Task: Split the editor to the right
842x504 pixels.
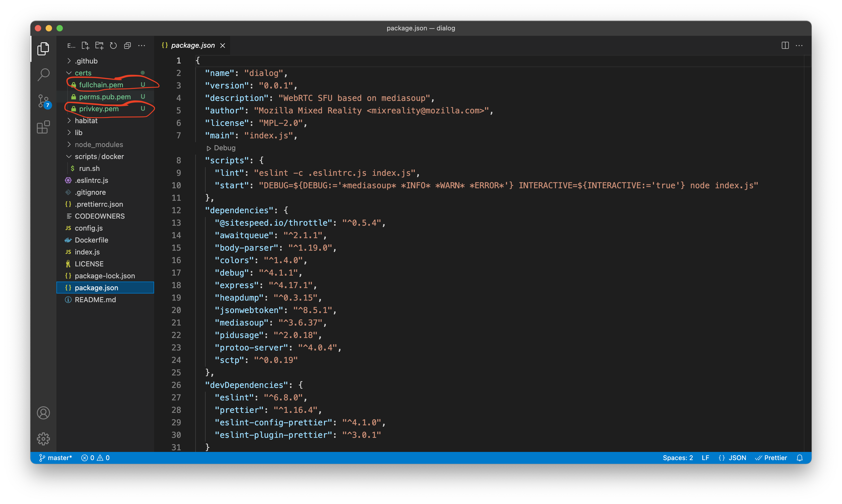Action: [785, 45]
